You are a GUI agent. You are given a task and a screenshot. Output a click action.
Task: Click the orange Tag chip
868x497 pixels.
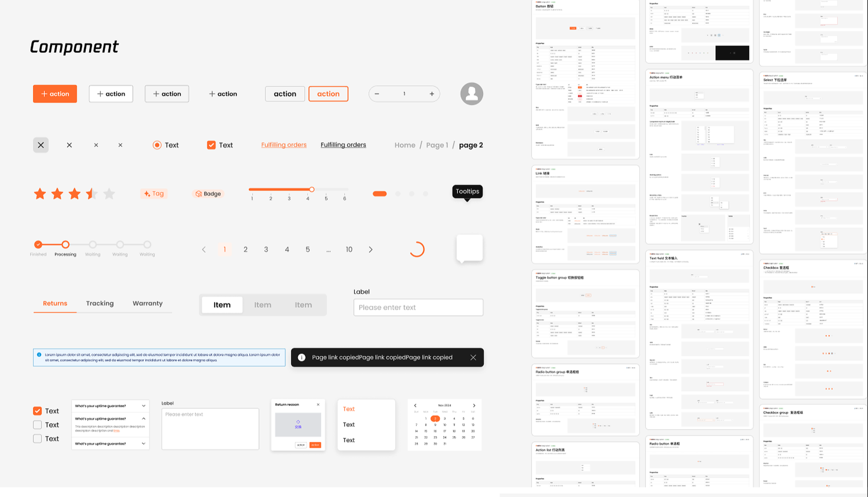click(x=154, y=193)
